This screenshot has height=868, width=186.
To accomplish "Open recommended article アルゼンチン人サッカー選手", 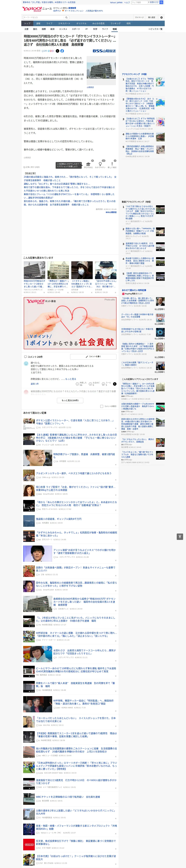I will [74, 474].
